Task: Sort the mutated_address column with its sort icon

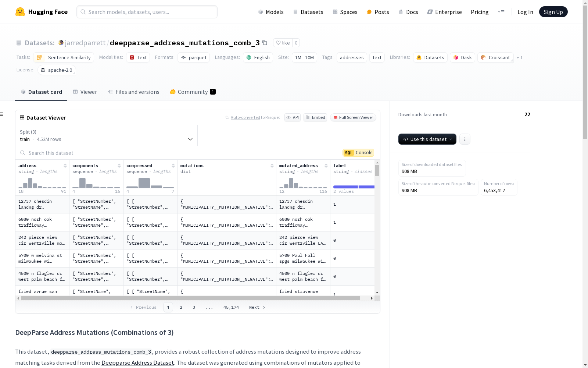Action: pyautogui.click(x=326, y=166)
